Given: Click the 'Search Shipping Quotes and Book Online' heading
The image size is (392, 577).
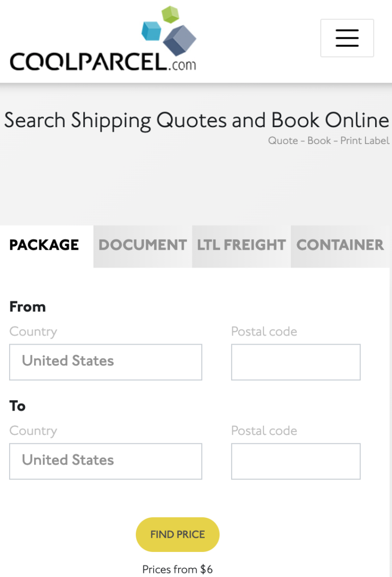Looking at the screenshot, I should pyautogui.click(x=197, y=121).
